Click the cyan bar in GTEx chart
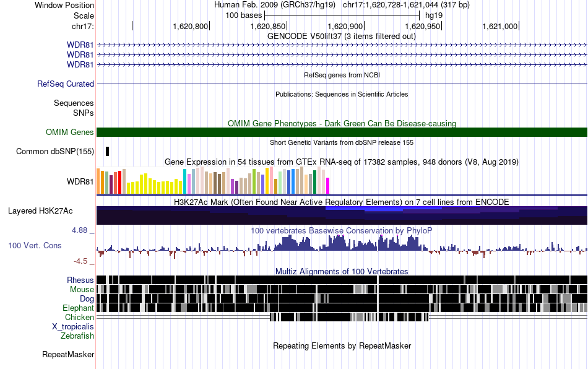Screen dimensions: 588x369 click(x=185, y=181)
